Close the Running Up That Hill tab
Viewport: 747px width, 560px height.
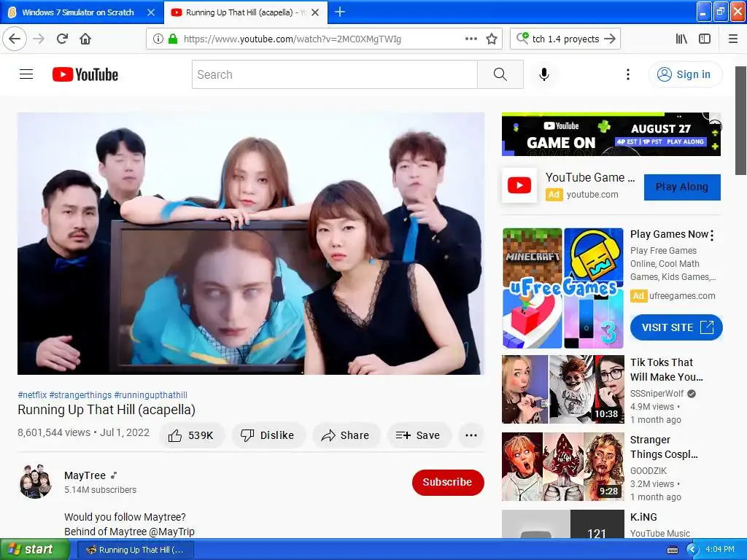coord(315,12)
